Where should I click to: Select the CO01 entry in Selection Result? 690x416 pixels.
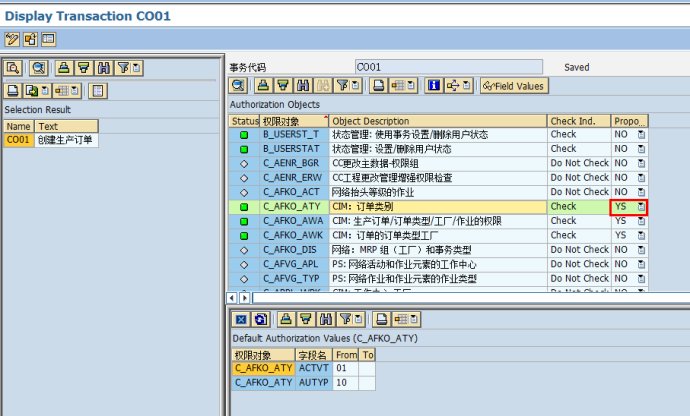pyautogui.click(x=18, y=140)
